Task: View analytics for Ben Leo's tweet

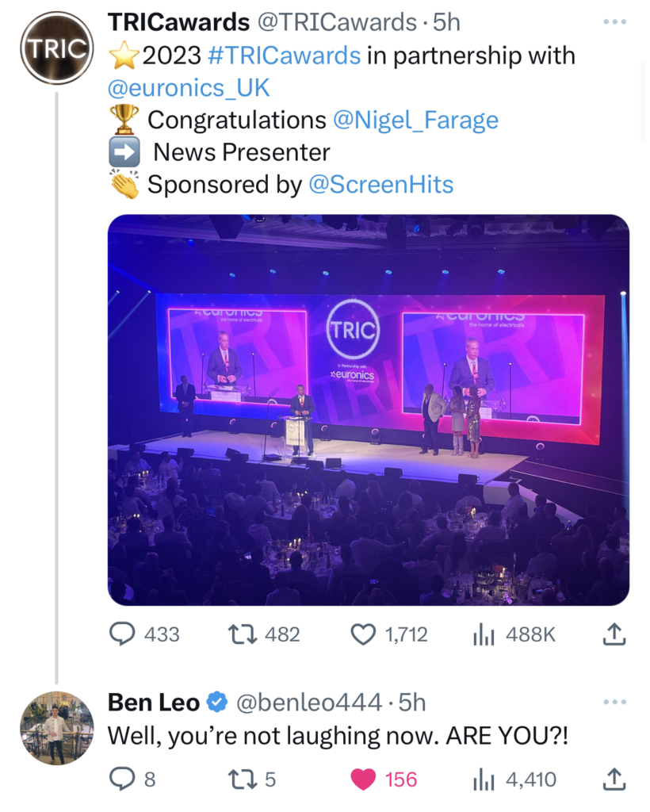Action: pyautogui.click(x=483, y=780)
